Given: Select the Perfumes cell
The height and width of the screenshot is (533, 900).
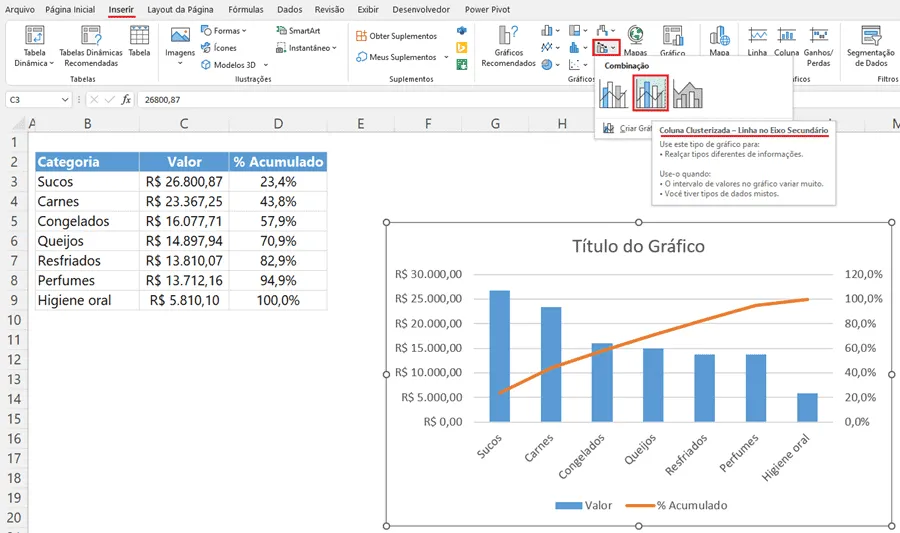Looking at the screenshot, I should [x=87, y=281].
